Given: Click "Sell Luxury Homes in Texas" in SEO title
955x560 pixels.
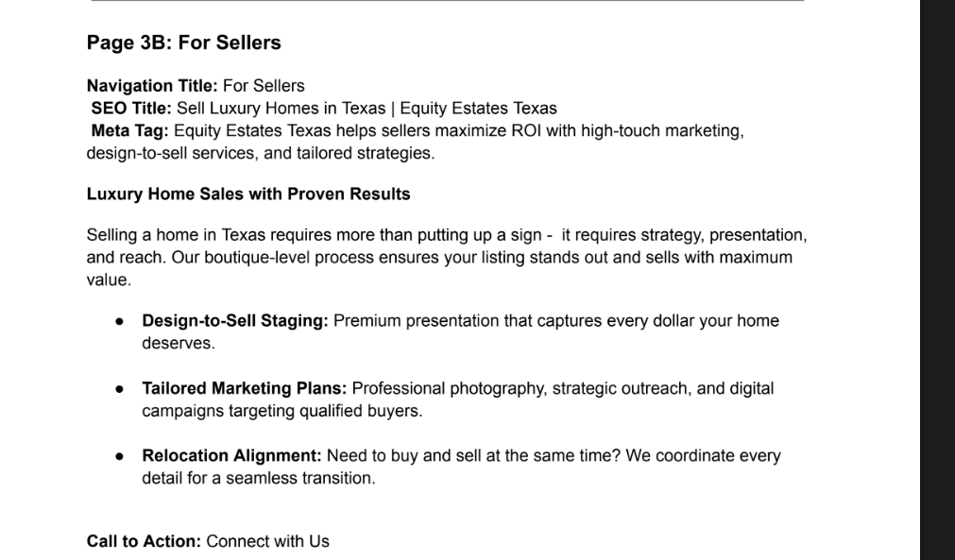Looking at the screenshot, I should click(281, 109).
